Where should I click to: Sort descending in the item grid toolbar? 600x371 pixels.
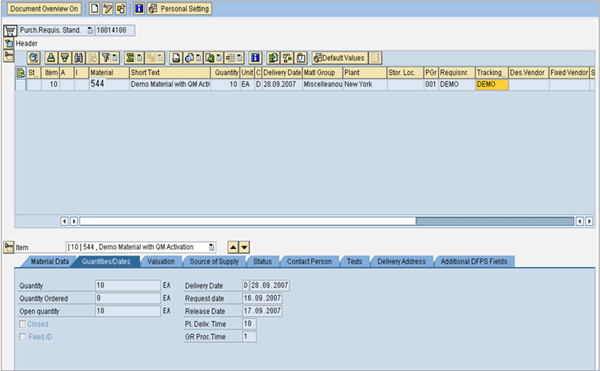[65, 58]
